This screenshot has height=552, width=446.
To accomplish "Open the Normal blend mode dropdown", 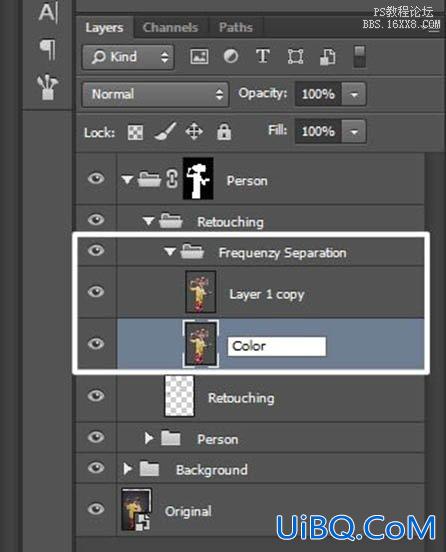I will tap(155, 94).
